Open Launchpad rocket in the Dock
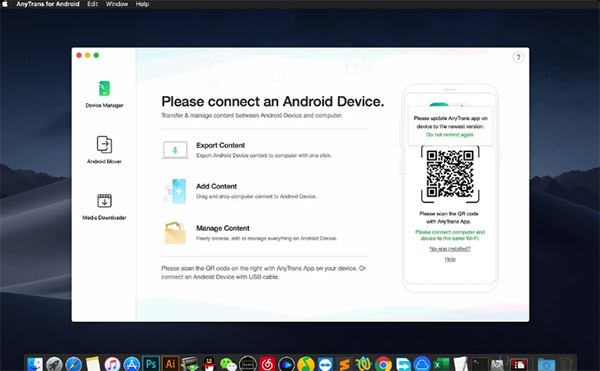Screen dimensions: 600x371 [x=54, y=364]
